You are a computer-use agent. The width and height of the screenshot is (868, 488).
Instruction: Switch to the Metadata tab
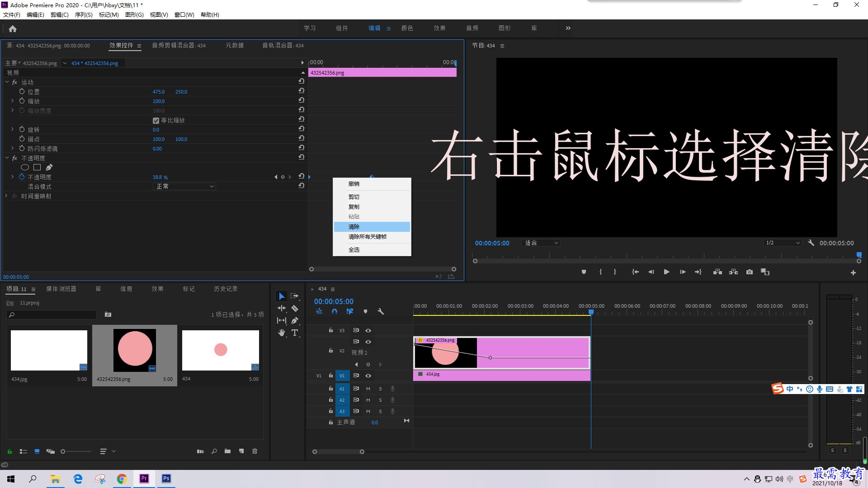[234, 45]
